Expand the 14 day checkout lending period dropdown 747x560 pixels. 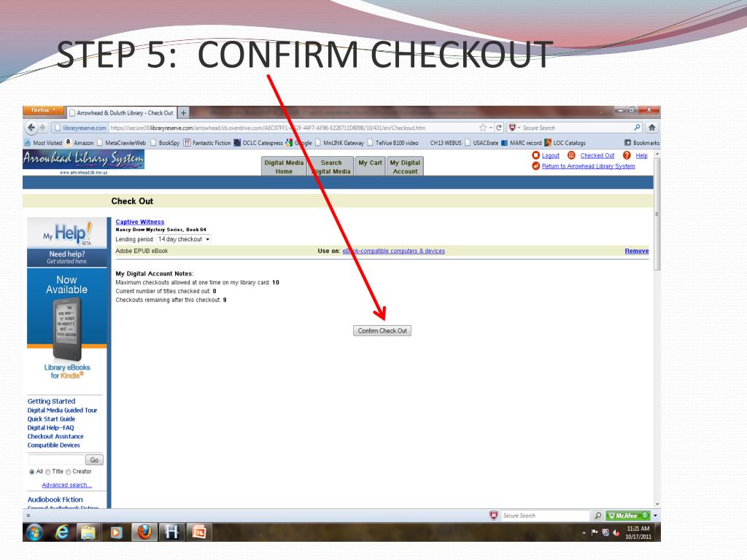pyautogui.click(x=184, y=239)
